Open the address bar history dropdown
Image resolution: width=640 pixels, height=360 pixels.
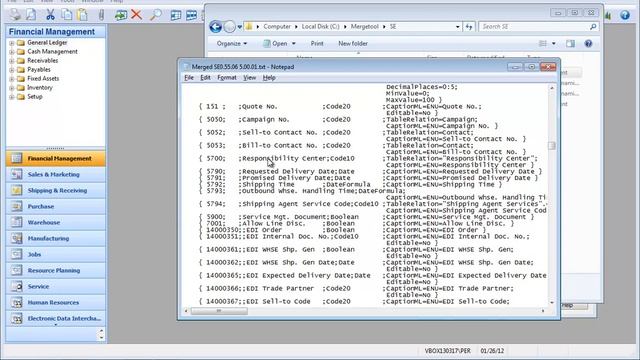tap(458, 27)
